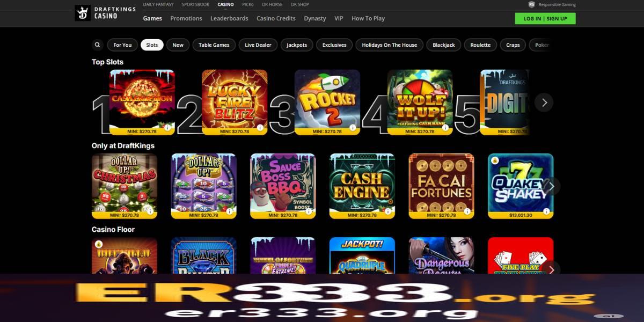644x322 pixels.
Task: Select the Exclusives category pill
Action: [334, 45]
